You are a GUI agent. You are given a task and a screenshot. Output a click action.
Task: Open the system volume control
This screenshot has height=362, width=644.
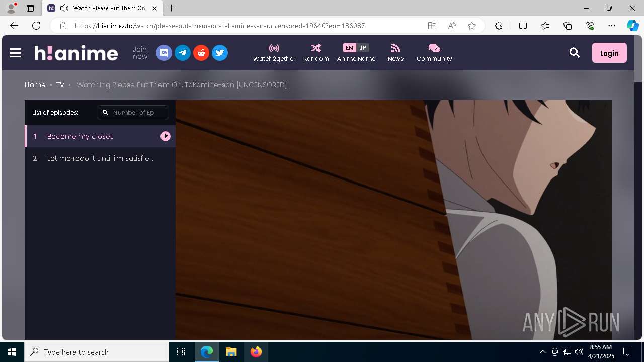coord(579,352)
